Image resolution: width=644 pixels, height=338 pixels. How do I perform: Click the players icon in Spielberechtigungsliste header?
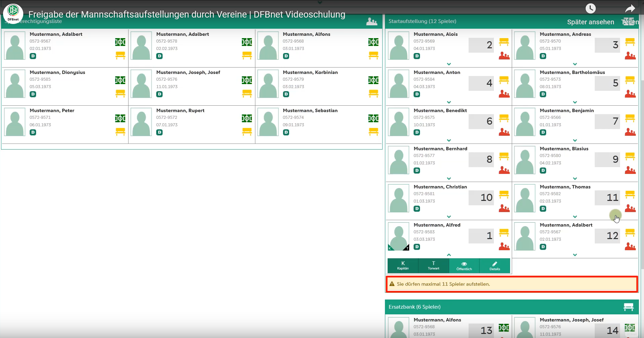pyautogui.click(x=371, y=21)
